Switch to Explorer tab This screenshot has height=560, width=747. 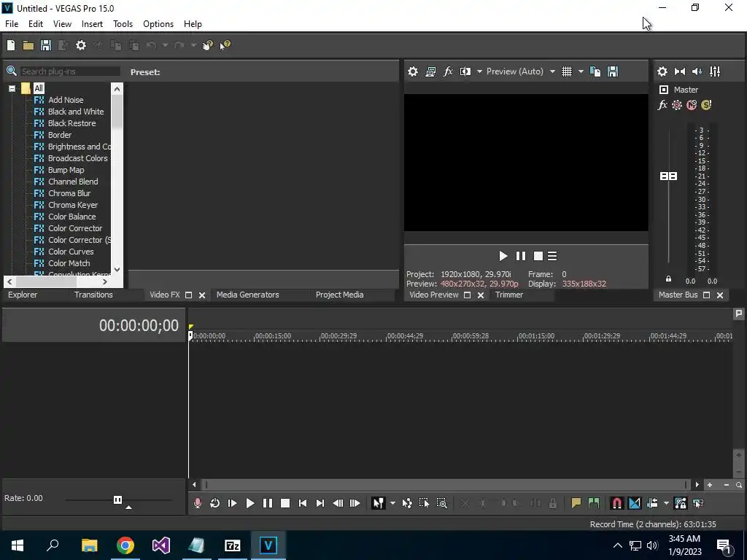click(x=23, y=295)
